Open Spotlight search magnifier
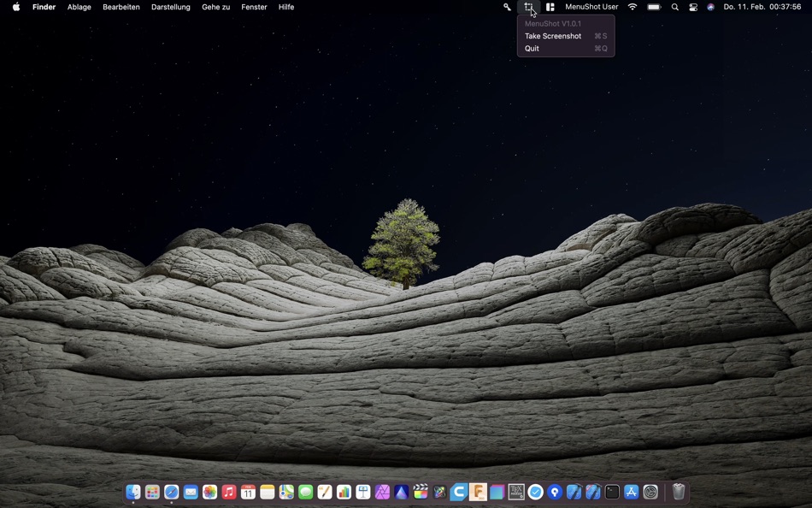The width and height of the screenshot is (812, 508). 674,7
